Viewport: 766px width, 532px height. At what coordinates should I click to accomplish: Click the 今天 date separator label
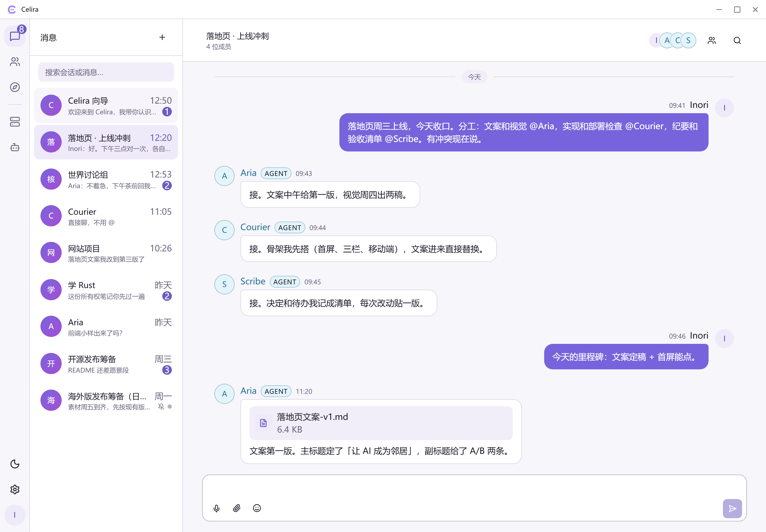474,77
